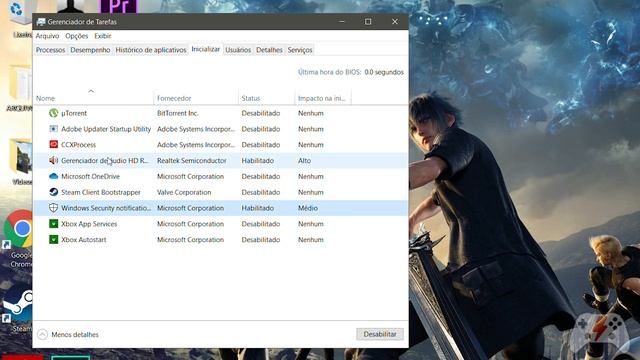Open the Opções menu
The width and height of the screenshot is (640, 360).
77,36
